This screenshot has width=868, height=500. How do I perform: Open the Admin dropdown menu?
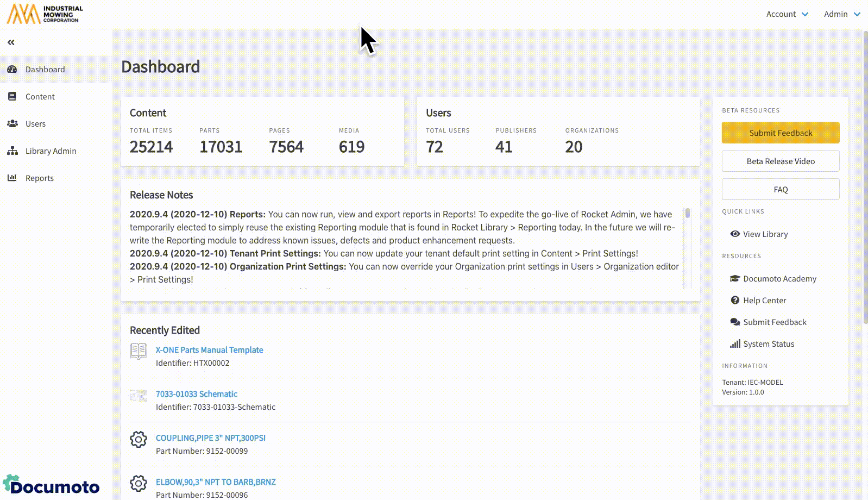[841, 14]
